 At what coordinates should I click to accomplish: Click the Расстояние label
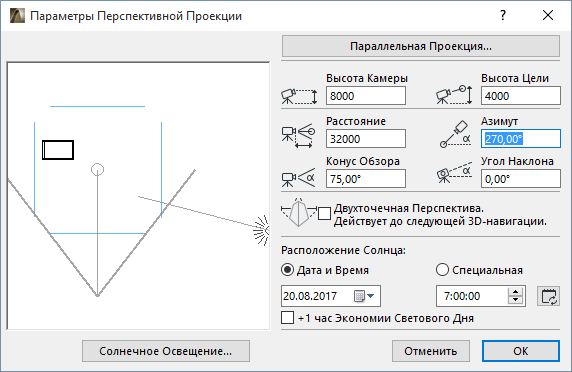click(x=356, y=121)
